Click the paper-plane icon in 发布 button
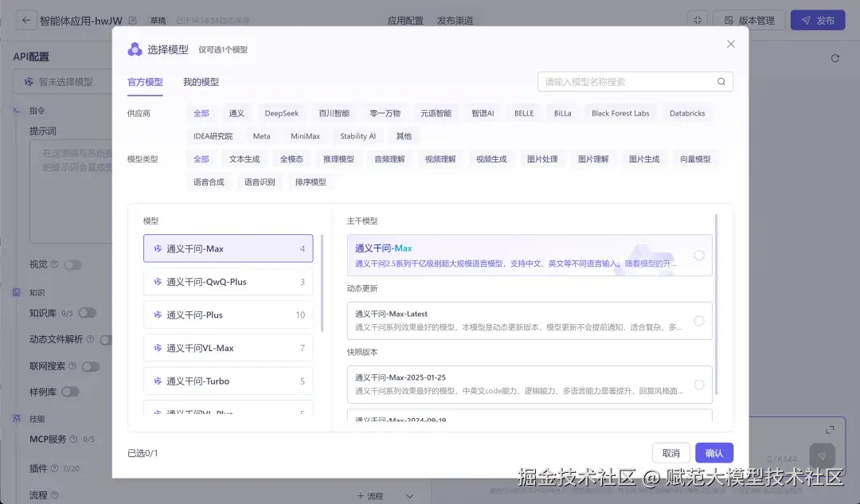 click(x=806, y=20)
